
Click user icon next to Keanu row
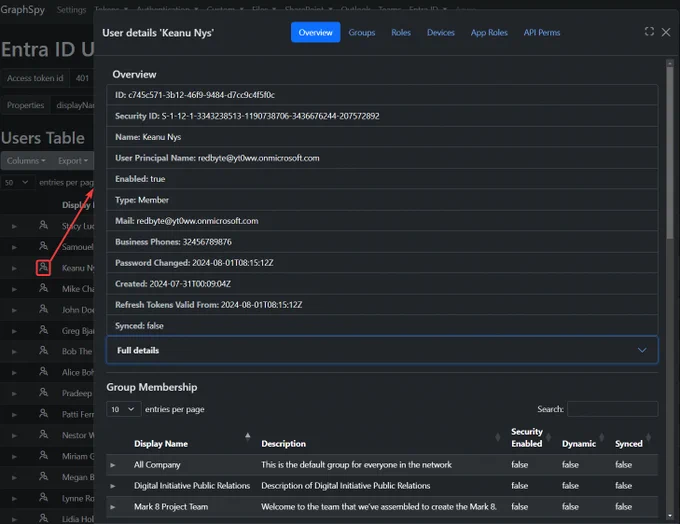(43, 267)
